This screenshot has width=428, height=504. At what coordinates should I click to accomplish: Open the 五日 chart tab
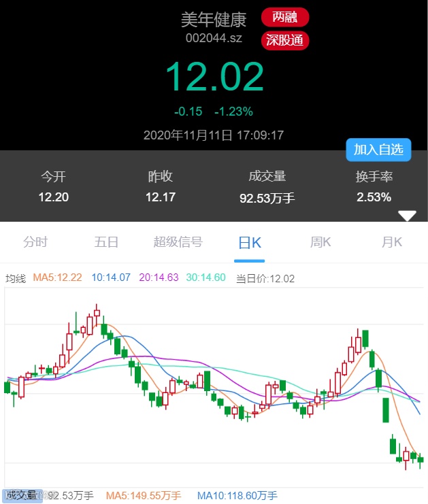point(106,242)
